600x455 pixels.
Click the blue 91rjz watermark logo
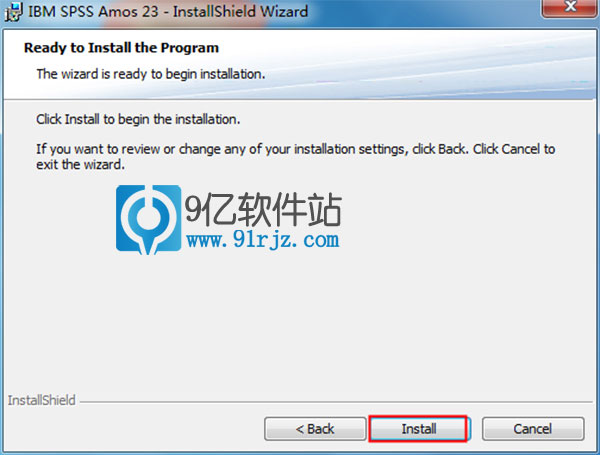[x=148, y=219]
